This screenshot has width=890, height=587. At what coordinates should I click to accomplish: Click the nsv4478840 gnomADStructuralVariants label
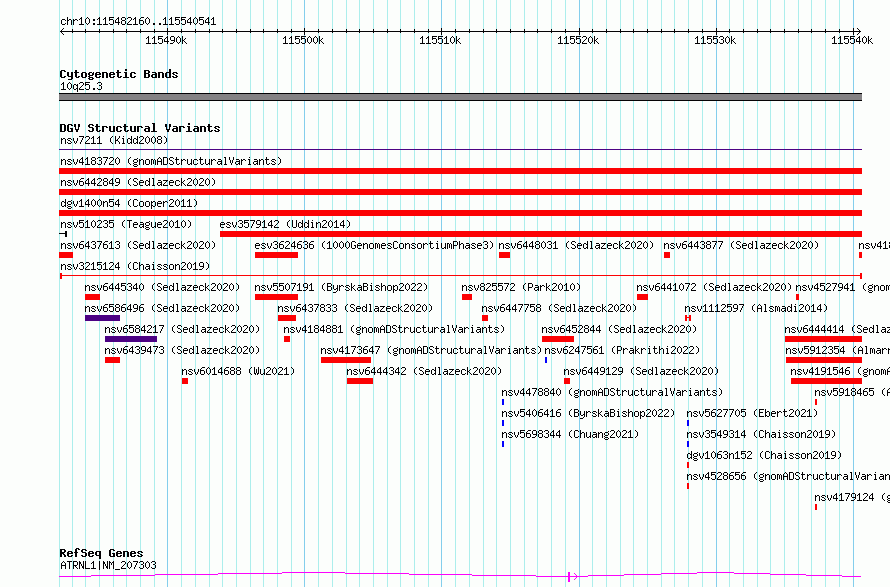click(612, 392)
